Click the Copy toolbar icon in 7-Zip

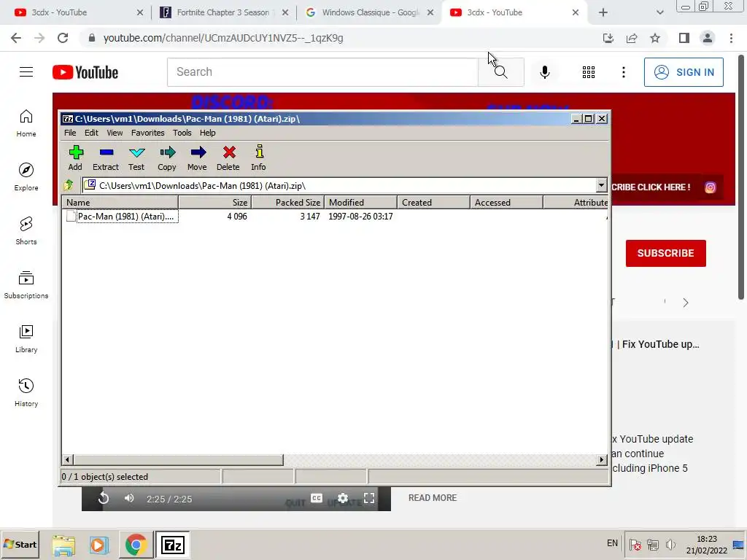tap(167, 157)
